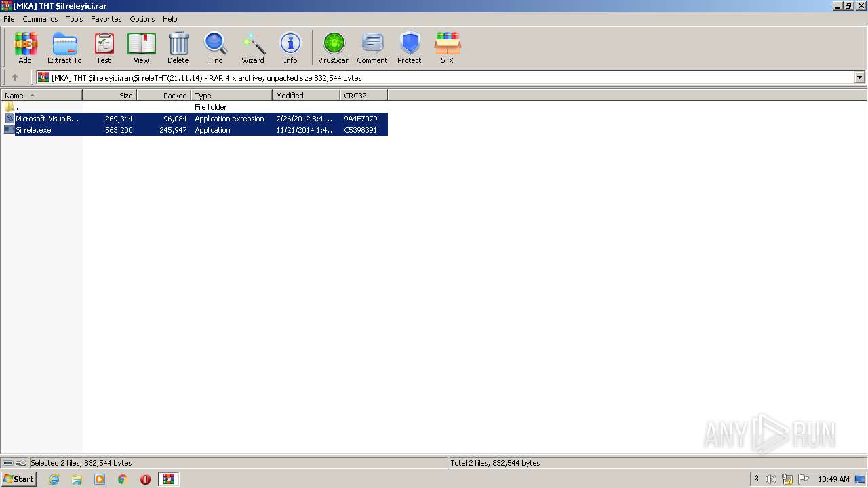Click 'Selected 2 files' status text
Image resolution: width=868 pixels, height=488 pixels.
[x=81, y=463]
